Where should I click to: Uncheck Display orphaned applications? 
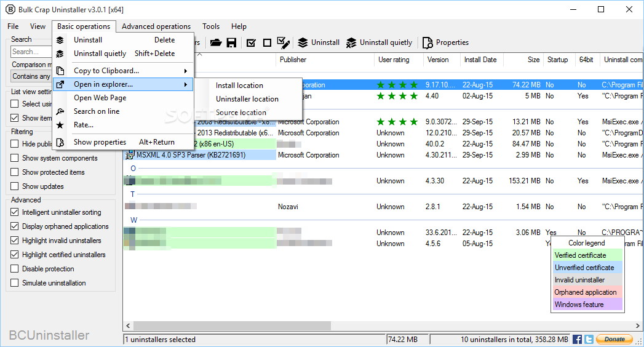click(14, 226)
